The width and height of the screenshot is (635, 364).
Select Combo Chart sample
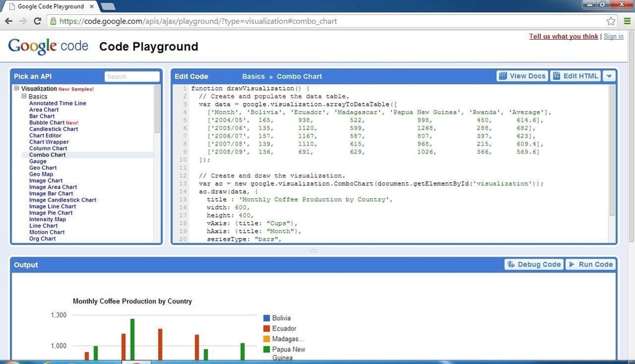coord(47,154)
